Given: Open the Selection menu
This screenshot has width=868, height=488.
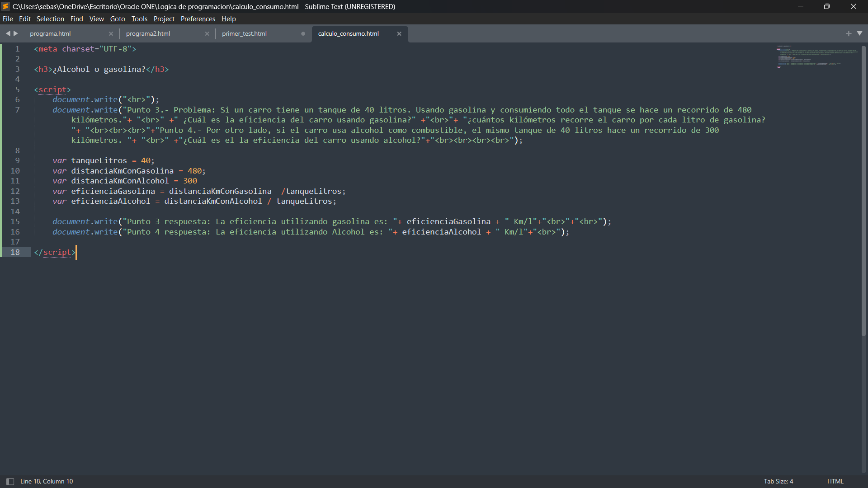Looking at the screenshot, I should coord(50,19).
